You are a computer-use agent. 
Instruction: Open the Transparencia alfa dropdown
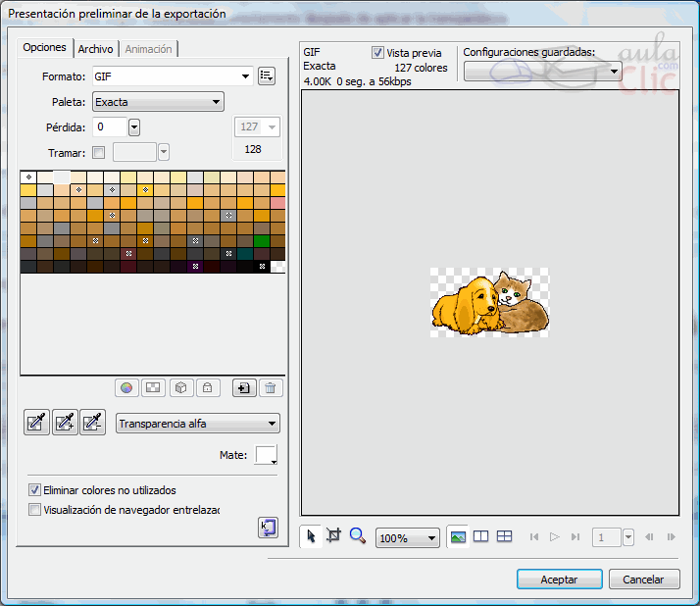point(197,424)
